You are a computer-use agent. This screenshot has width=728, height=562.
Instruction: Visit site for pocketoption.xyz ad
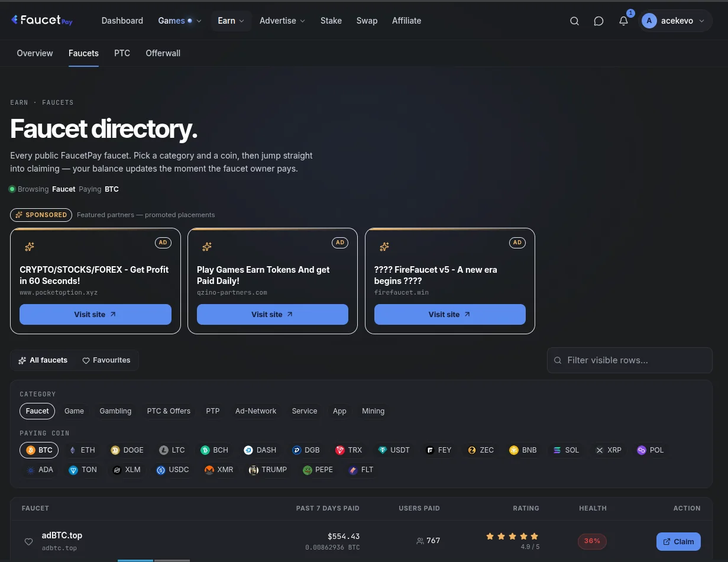pyautogui.click(x=95, y=314)
